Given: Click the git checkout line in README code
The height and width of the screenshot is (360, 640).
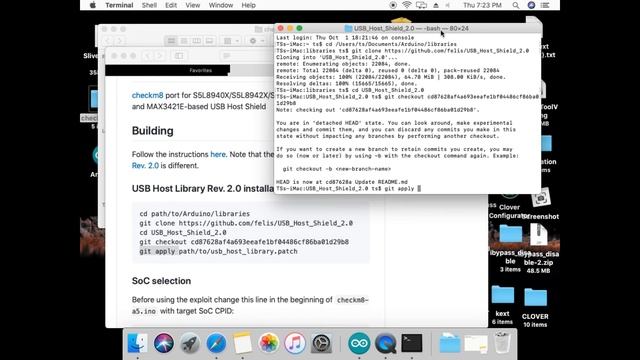Looking at the screenshot, I should (x=244, y=242).
